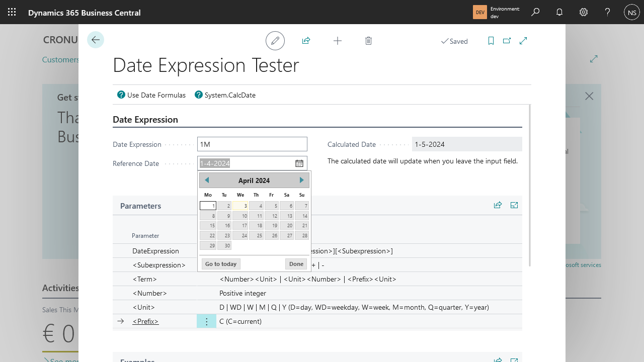Delete record using trash can icon

click(368, 41)
